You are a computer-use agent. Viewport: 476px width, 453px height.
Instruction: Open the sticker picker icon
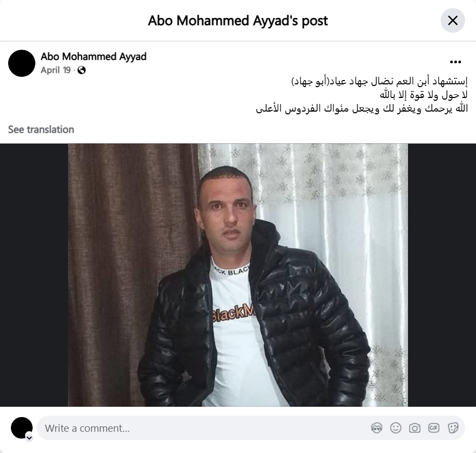click(x=453, y=428)
